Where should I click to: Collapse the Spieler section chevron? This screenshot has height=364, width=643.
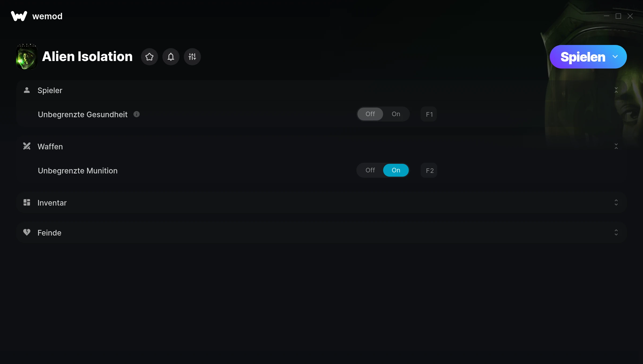point(616,90)
